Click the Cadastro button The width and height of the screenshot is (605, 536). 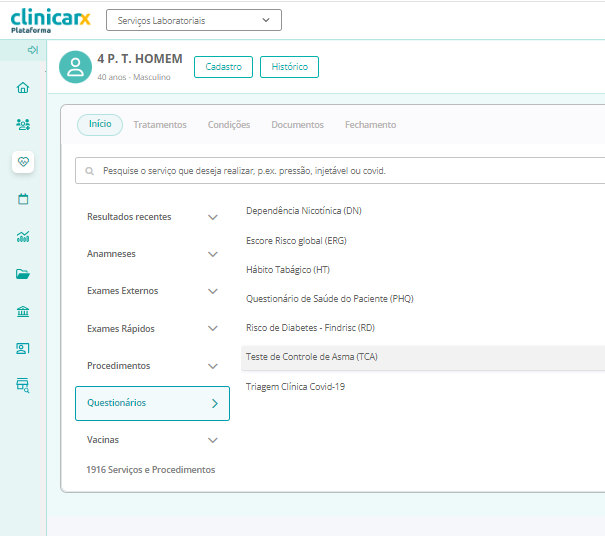[223, 67]
